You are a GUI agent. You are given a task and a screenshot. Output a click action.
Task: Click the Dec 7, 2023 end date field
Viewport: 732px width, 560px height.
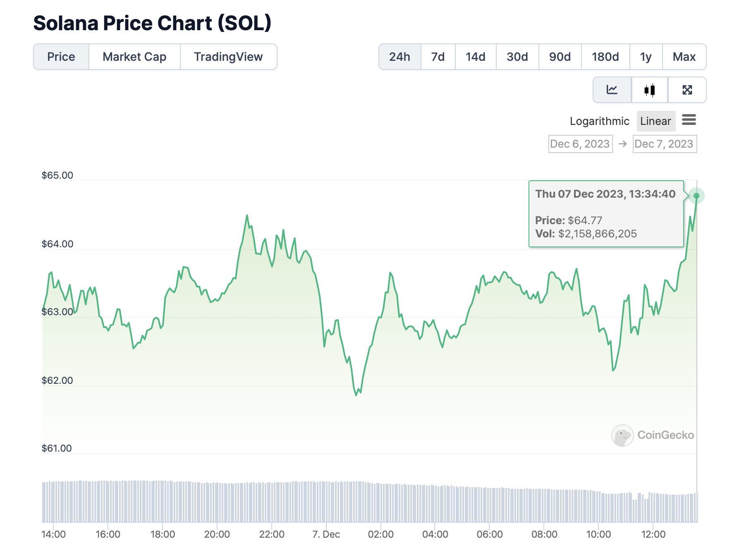(x=664, y=144)
